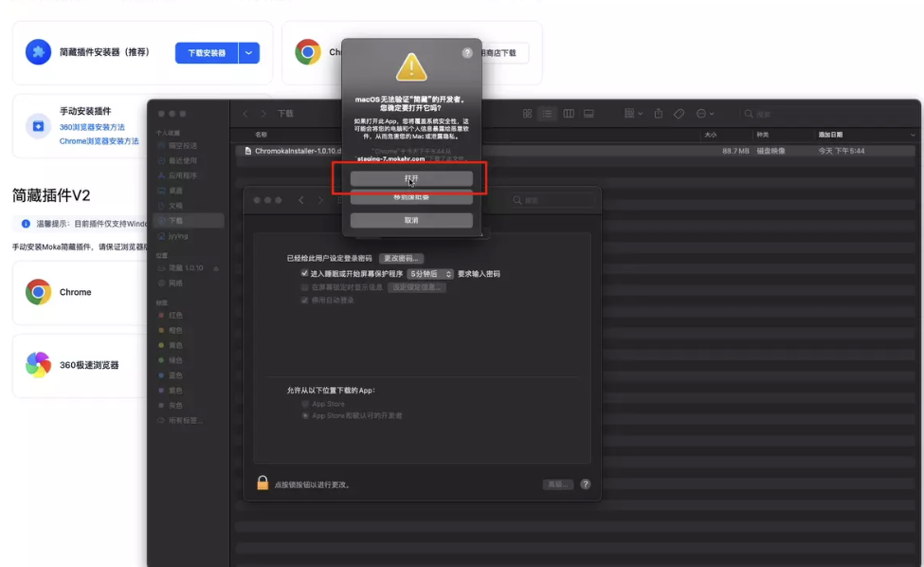
Task: Go forward in the Finder window
Action: point(263,114)
